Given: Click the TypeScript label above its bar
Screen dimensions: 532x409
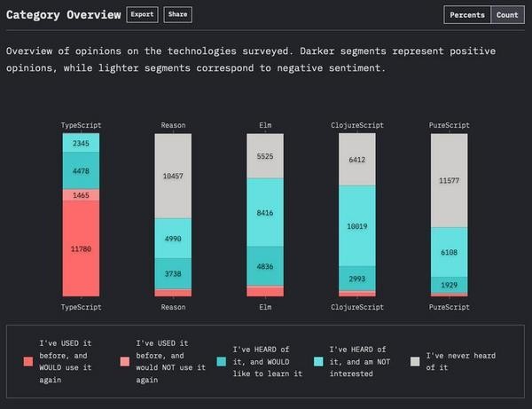Looking at the screenshot, I should [81, 125].
